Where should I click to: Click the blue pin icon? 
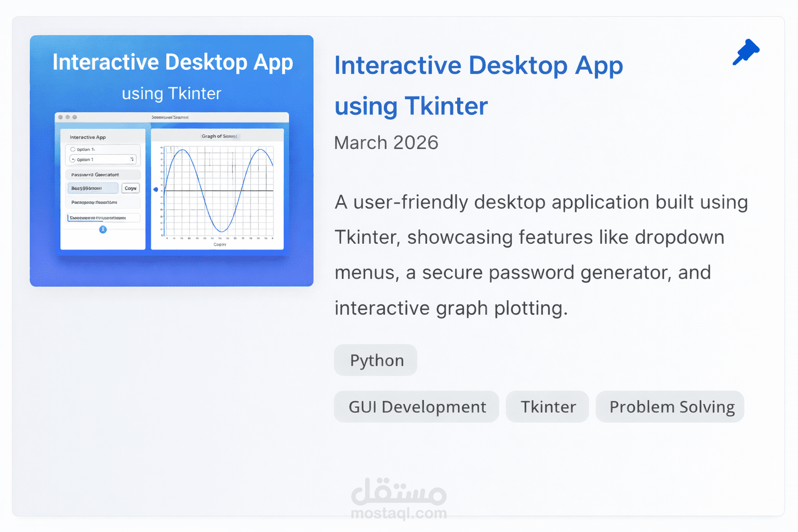pos(746,52)
